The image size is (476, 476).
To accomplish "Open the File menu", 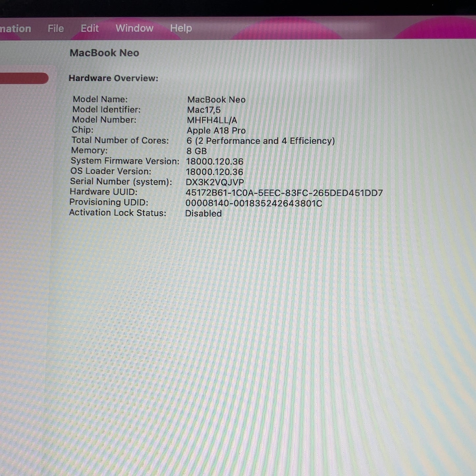I will pos(56,29).
